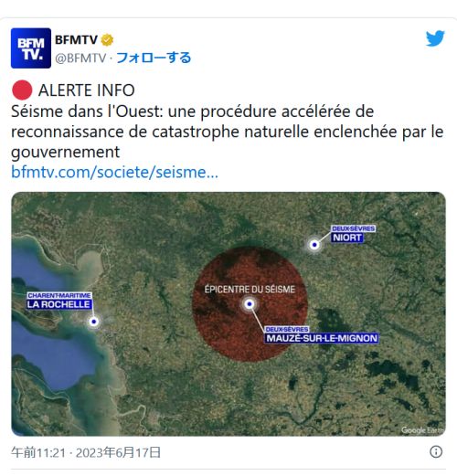The image size is (457, 476).
Task: Click the gold verified badge beside BFMTV
Action: point(107,40)
